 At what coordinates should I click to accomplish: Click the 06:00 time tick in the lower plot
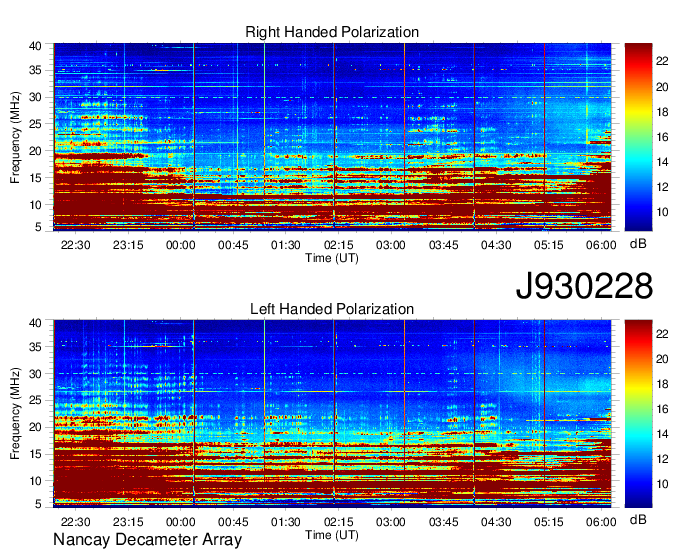coord(601,522)
